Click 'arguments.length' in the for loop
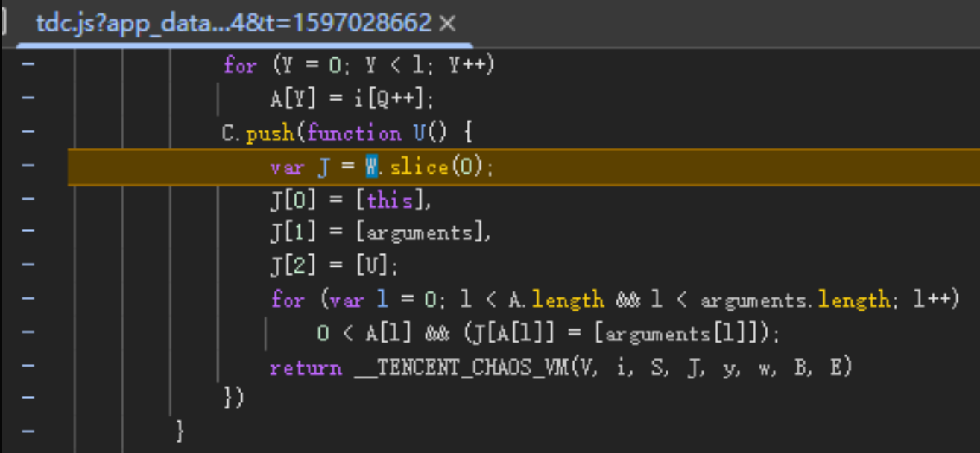980x453 pixels. (x=795, y=301)
